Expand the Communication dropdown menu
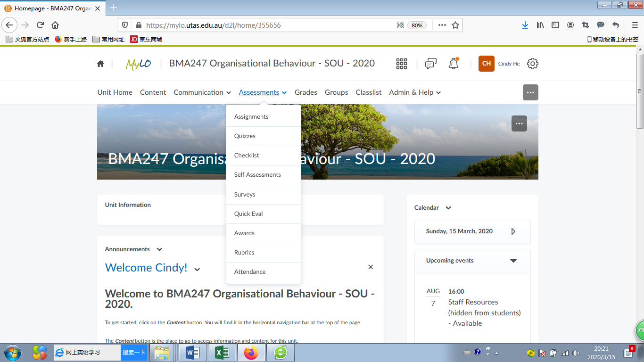This screenshot has height=362, width=644. (202, 92)
